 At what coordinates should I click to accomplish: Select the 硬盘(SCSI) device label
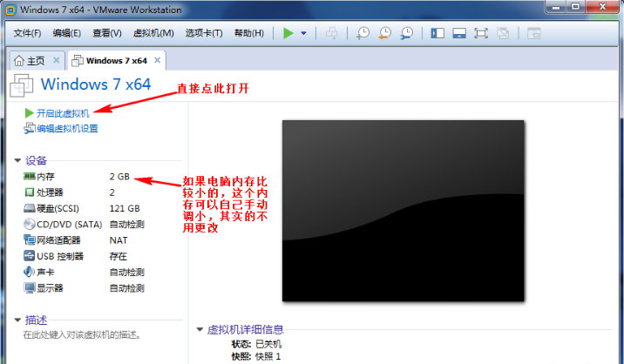pyautogui.click(x=58, y=208)
